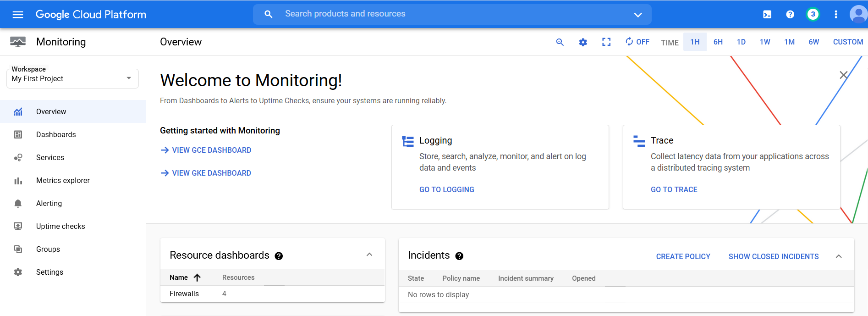Select the 1H time range

point(695,42)
